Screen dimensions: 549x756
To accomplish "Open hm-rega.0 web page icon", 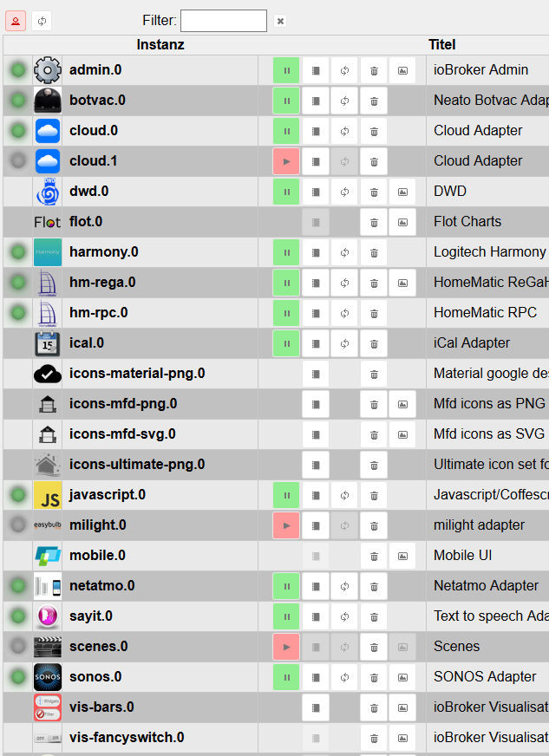I will [402, 283].
